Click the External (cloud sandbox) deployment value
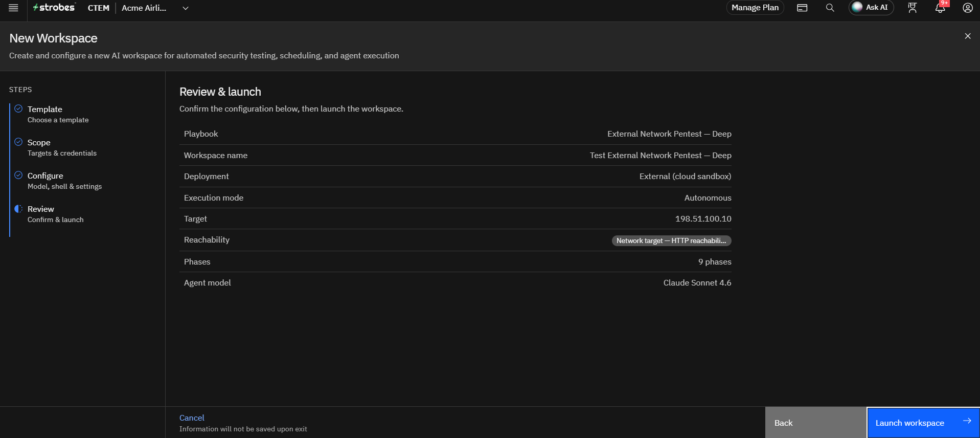This screenshot has height=438, width=980. click(685, 177)
